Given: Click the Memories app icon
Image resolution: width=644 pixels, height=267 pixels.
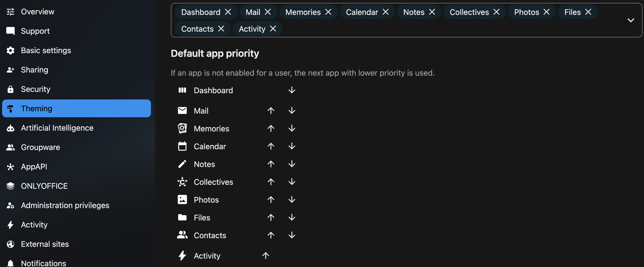Looking at the screenshot, I should pyautogui.click(x=182, y=129).
